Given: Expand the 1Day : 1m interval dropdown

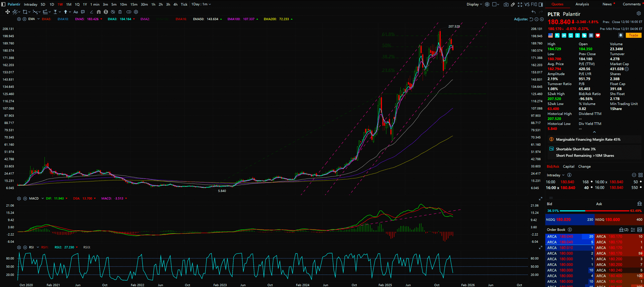Looking at the screenshot, I should pos(201,4).
